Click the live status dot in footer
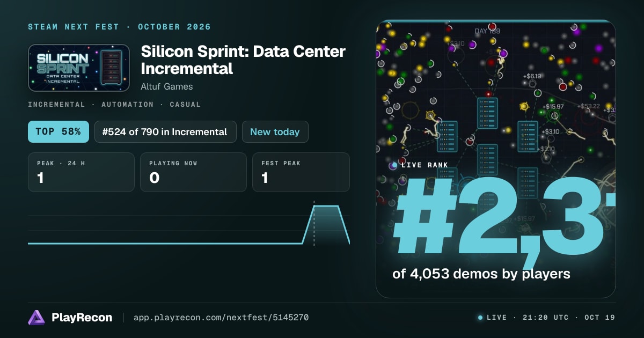The height and width of the screenshot is (338, 644). coord(480,318)
